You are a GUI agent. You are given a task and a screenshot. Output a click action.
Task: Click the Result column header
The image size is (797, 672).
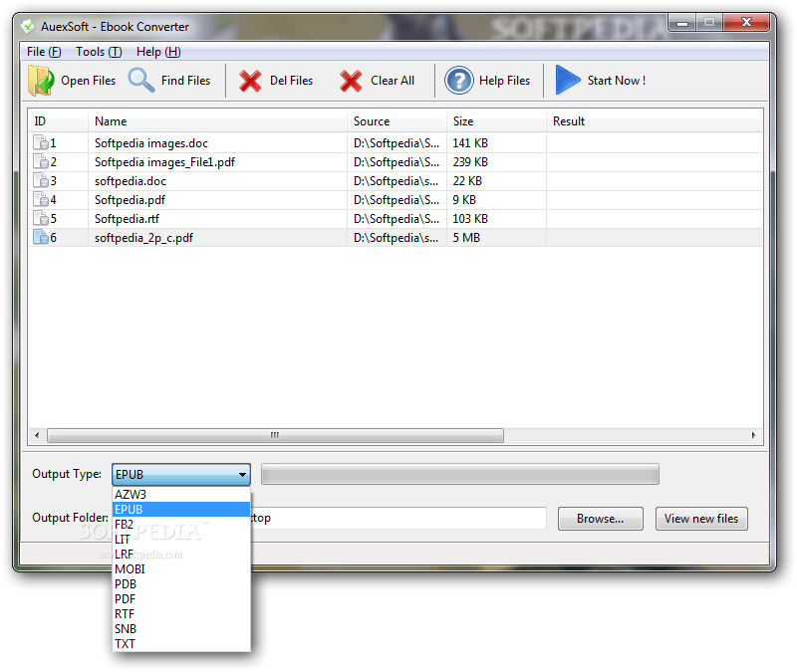(655, 120)
